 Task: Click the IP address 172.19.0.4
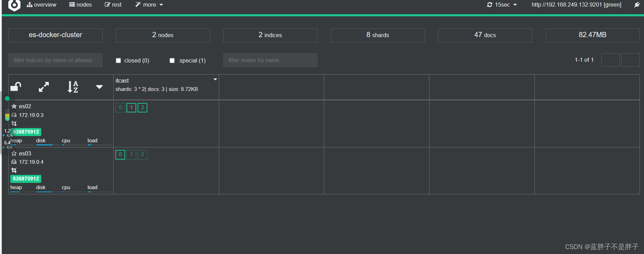(31, 162)
